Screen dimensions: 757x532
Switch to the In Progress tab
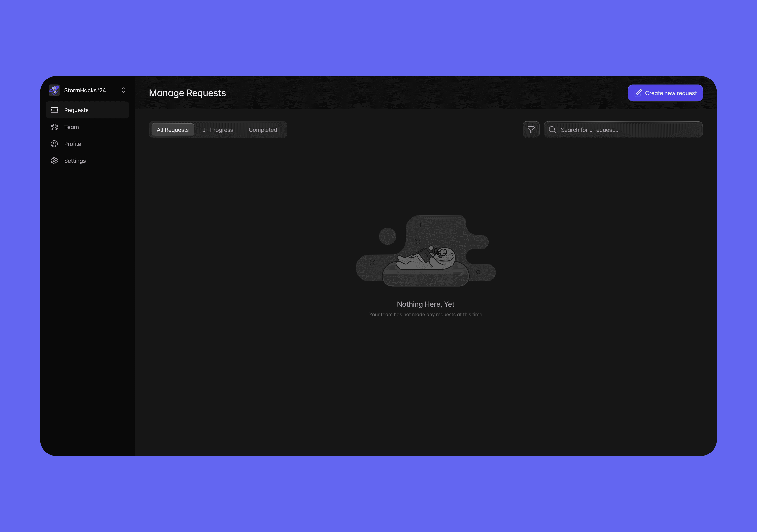point(218,130)
